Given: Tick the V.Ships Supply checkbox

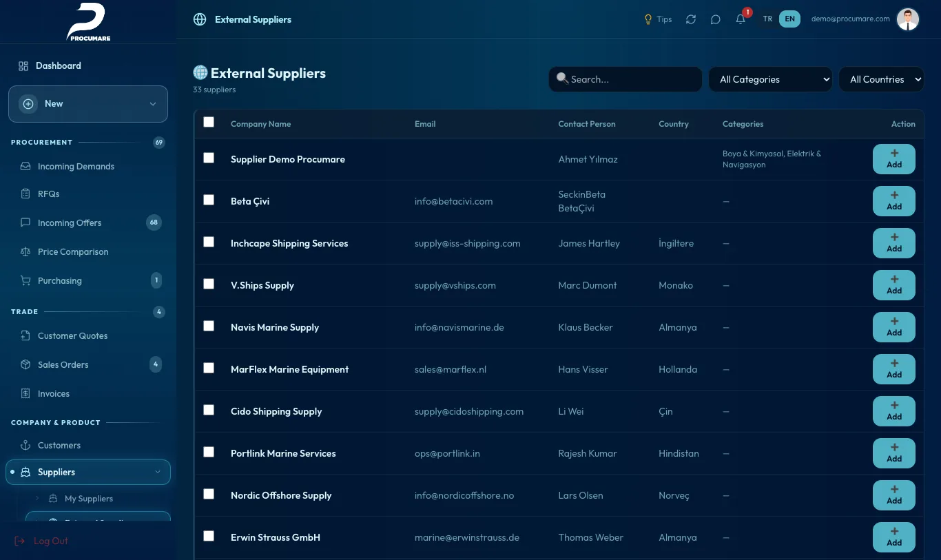Looking at the screenshot, I should click(209, 284).
